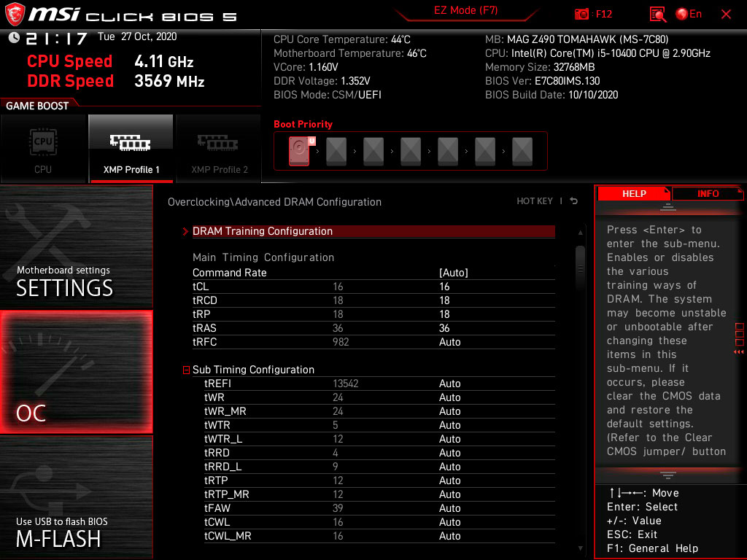Viewport: 747px width, 560px height.
Task: Click the HOT KEY button
Action: pos(535,201)
